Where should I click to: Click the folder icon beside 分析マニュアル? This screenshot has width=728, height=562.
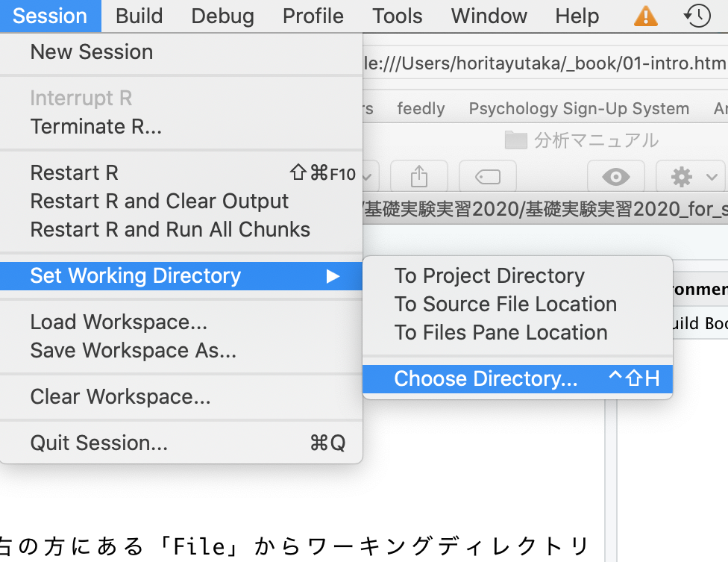[x=515, y=140]
